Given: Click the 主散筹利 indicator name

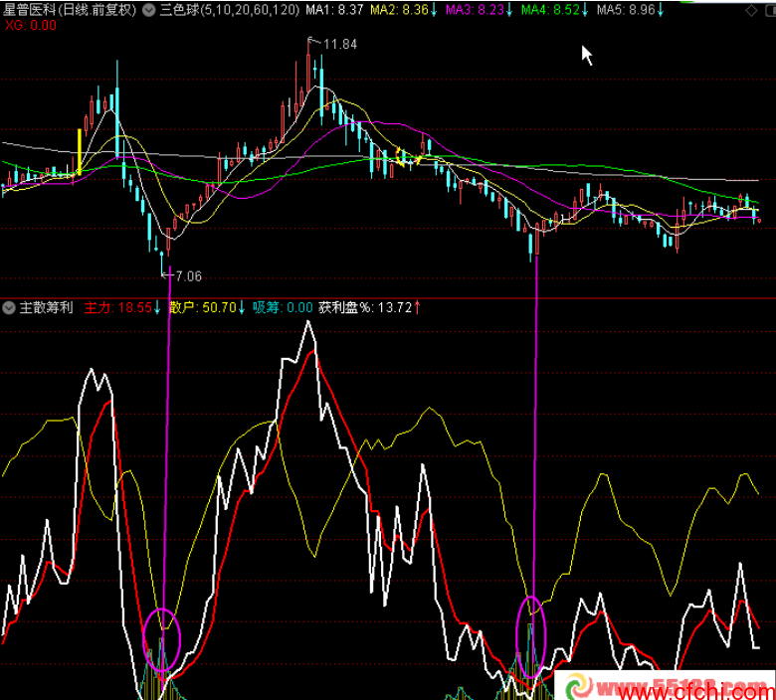Looking at the screenshot, I should (x=46, y=307).
